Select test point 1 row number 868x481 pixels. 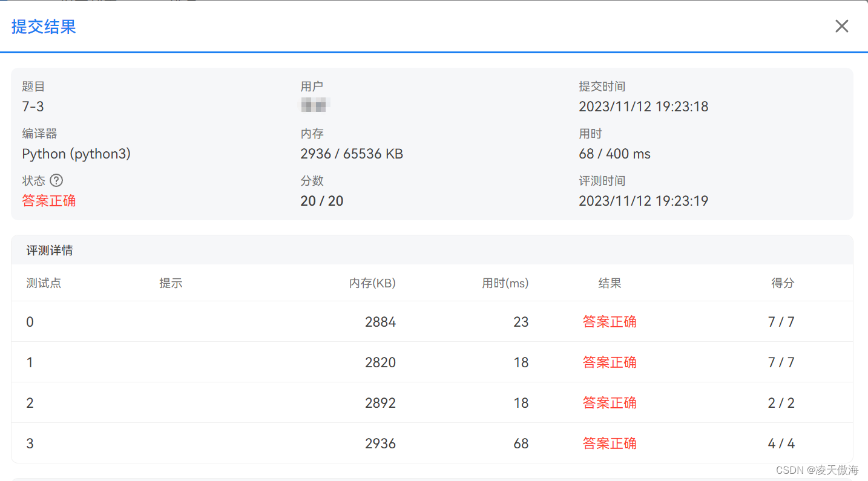pyautogui.click(x=30, y=362)
